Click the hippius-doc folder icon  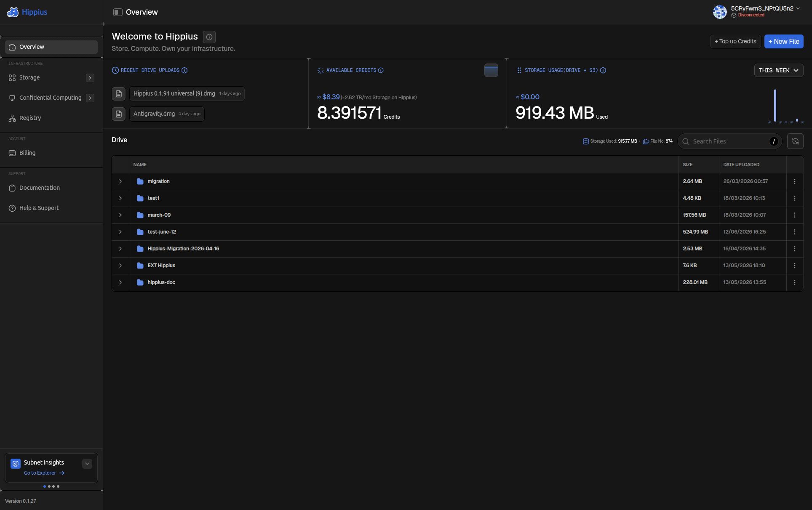[x=140, y=282]
